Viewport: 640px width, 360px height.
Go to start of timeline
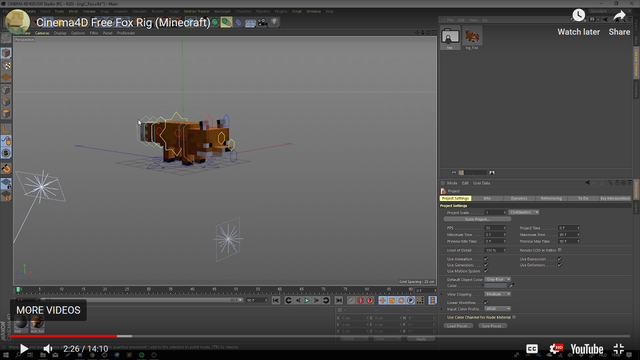point(276,300)
